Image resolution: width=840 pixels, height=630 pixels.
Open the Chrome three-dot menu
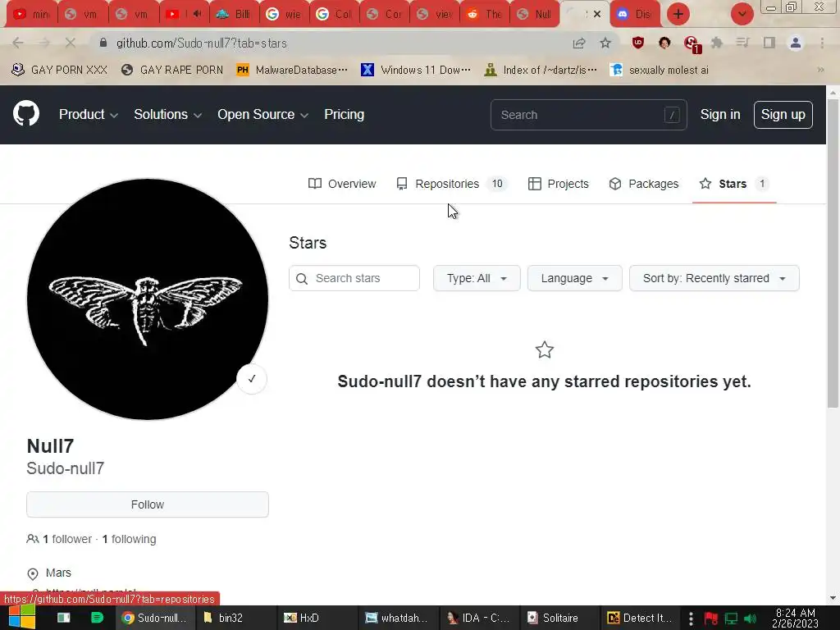(x=822, y=43)
